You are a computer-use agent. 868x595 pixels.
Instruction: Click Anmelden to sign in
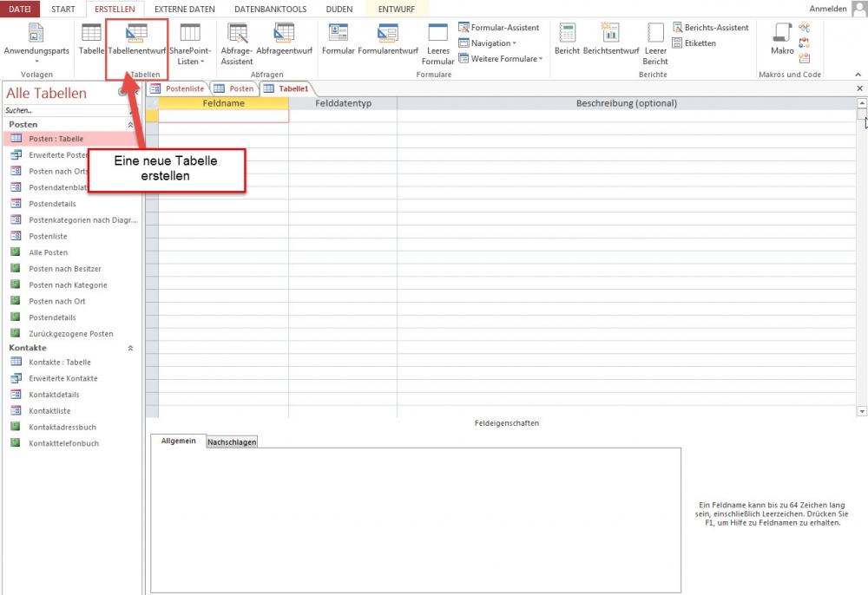[x=827, y=9]
